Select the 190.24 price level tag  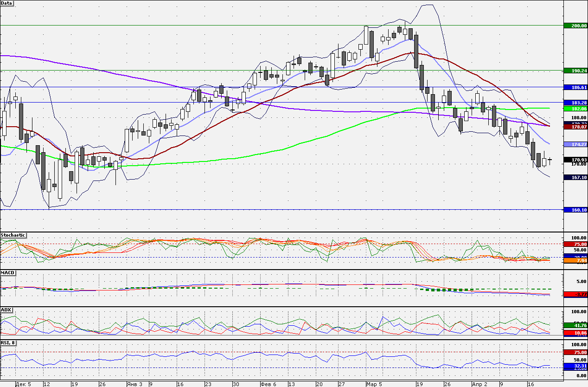(575, 71)
